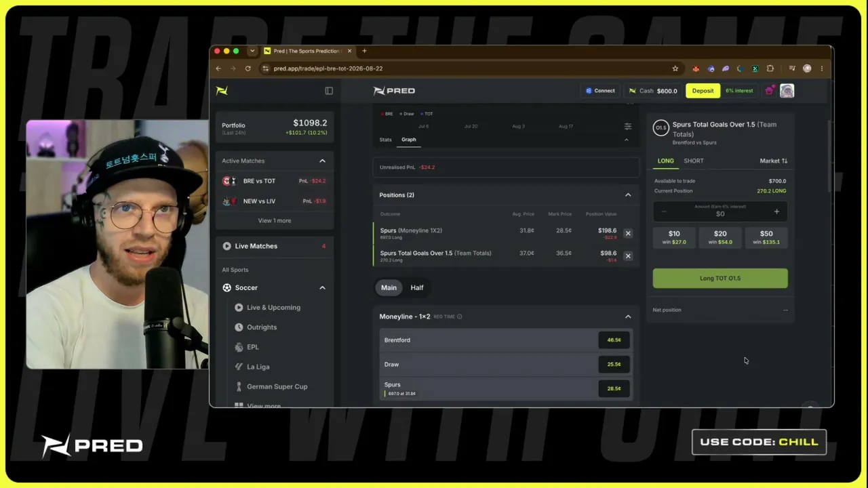Collapse the Moneyline 1×2 market

click(628, 317)
